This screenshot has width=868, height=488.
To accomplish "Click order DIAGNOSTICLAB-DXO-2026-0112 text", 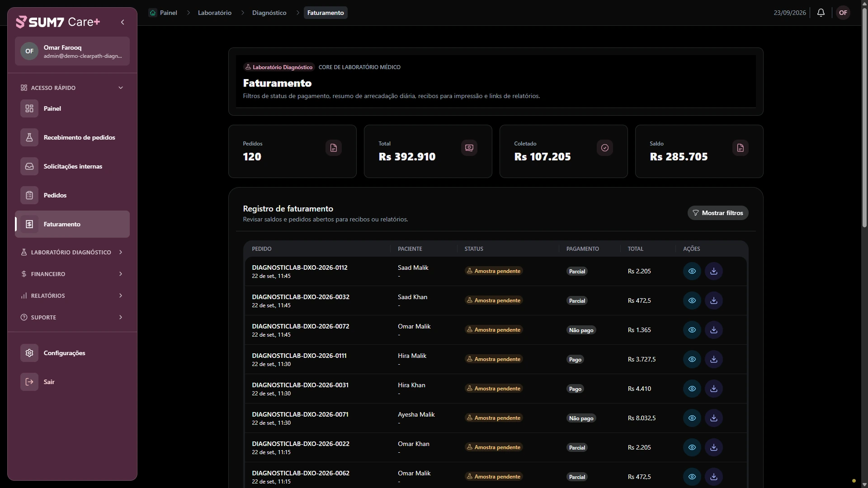I will click(300, 267).
